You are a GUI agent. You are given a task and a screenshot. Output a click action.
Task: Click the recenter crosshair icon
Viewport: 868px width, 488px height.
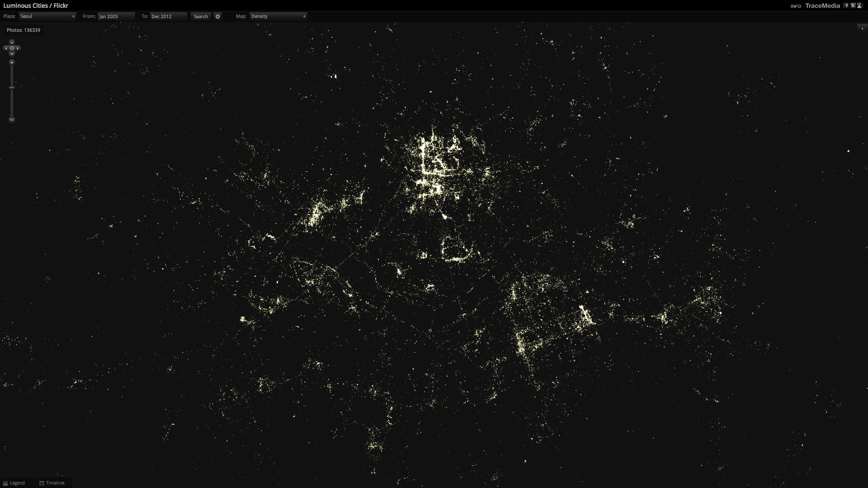(12, 48)
